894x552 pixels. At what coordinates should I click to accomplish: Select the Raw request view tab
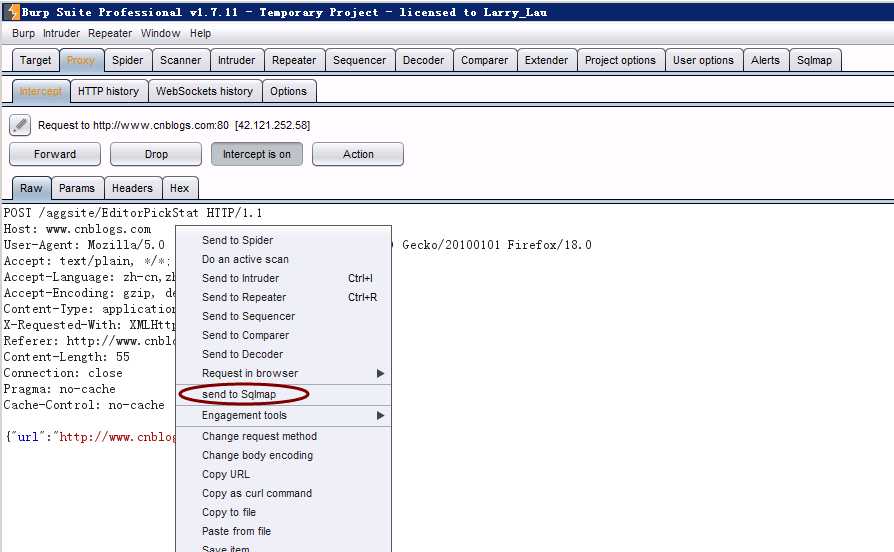click(x=31, y=188)
